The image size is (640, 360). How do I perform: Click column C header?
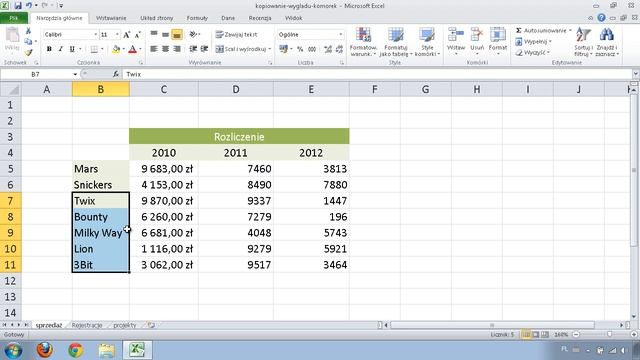click(x=164, y=89)
